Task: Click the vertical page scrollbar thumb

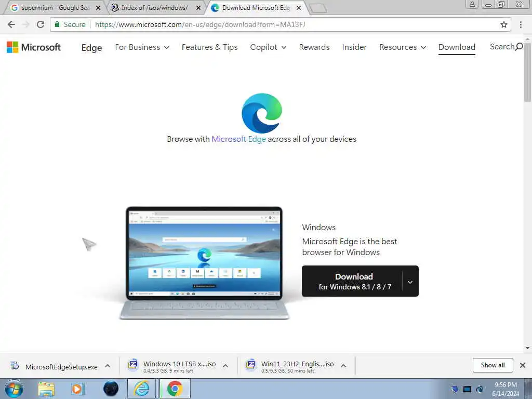Action: tap(527, 72)
